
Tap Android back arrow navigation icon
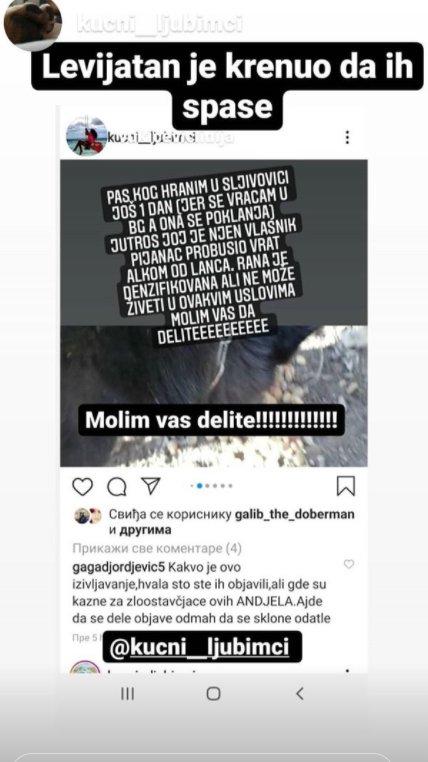coord(300,693)
